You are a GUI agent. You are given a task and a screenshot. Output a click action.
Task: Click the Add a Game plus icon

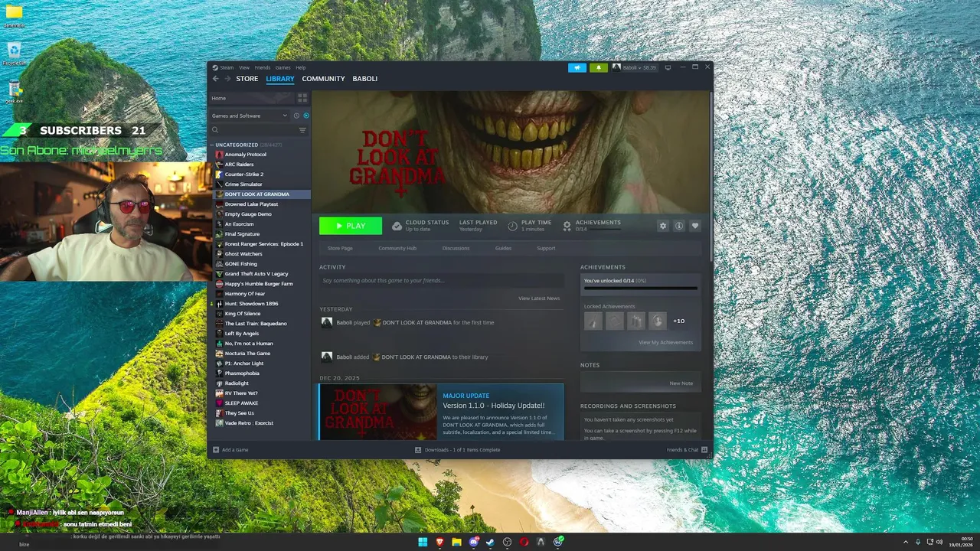[x=216, y=450]
